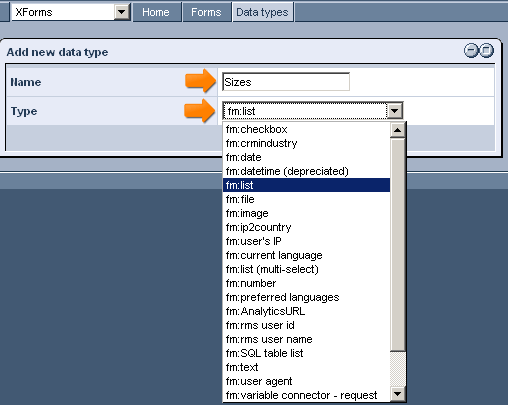Select fm:ip2country from the list
Screen dimensions: 508x405
coord(306,227)
